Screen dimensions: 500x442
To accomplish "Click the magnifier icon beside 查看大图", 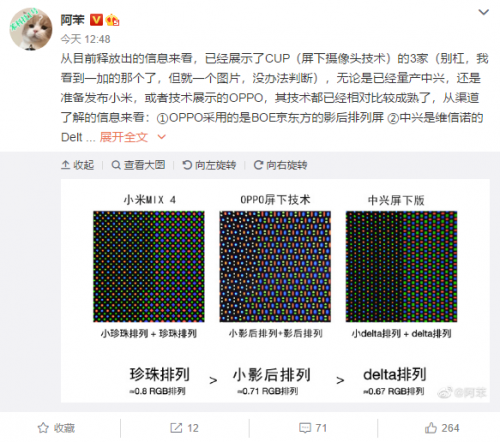I will (x=116, y=165).
